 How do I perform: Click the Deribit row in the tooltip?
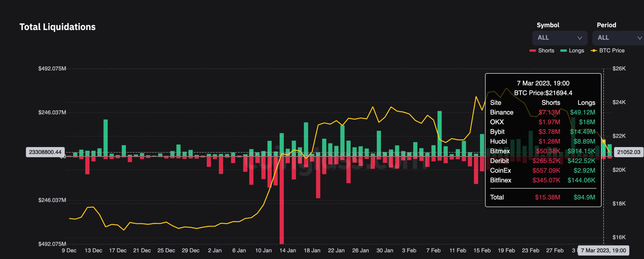(543, 161)
